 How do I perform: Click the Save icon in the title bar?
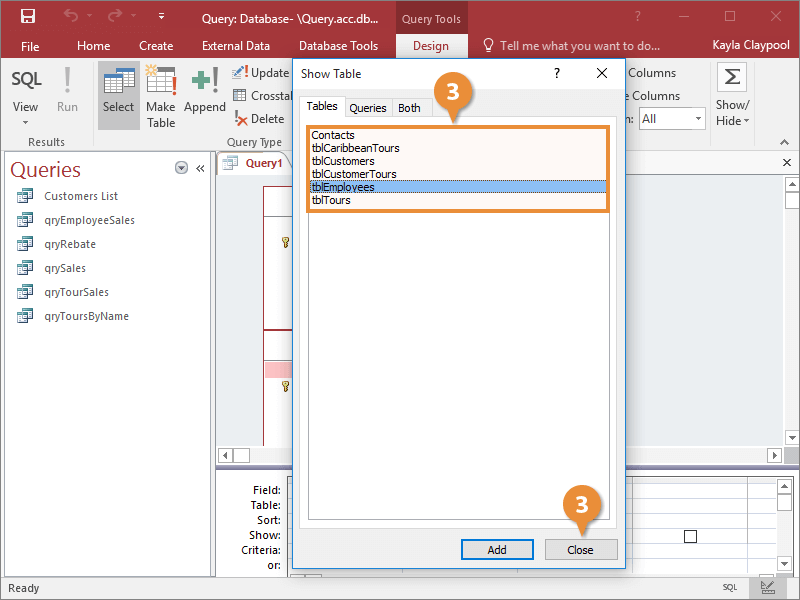pos(28,16)
